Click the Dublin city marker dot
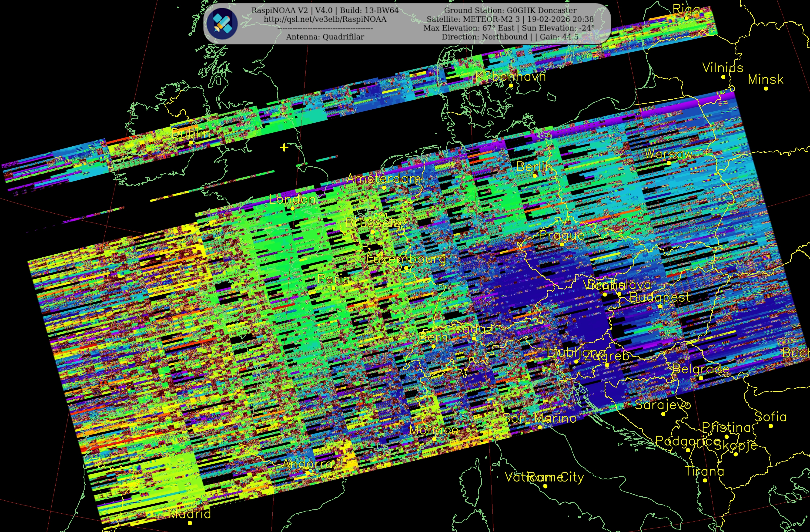This screenshot has width=810, height=532. click(191, 143)
